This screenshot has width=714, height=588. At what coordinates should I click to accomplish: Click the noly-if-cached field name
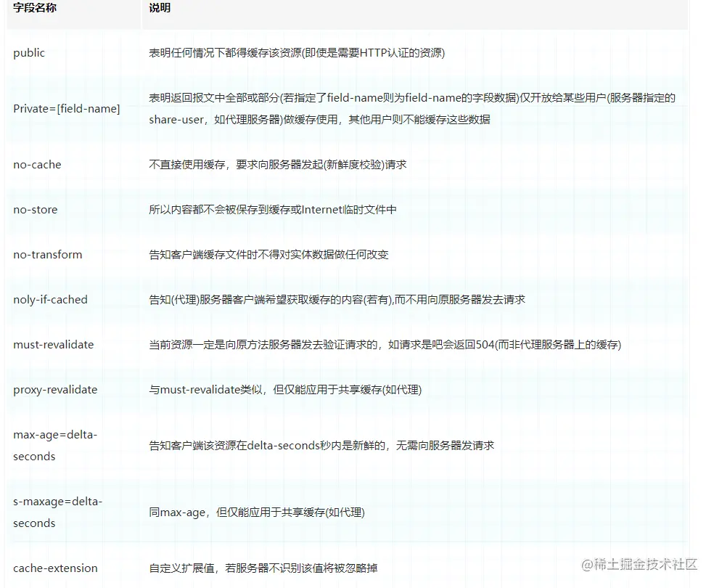click(x=51, y=300)
